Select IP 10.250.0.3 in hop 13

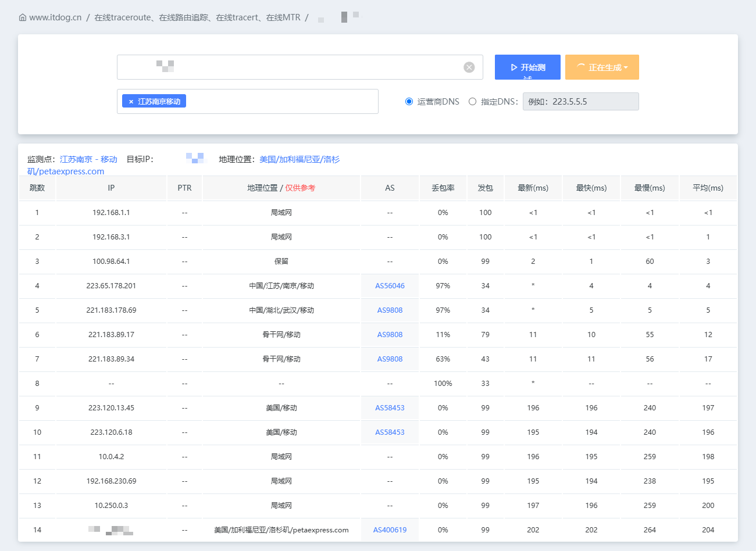coord(111,506)
